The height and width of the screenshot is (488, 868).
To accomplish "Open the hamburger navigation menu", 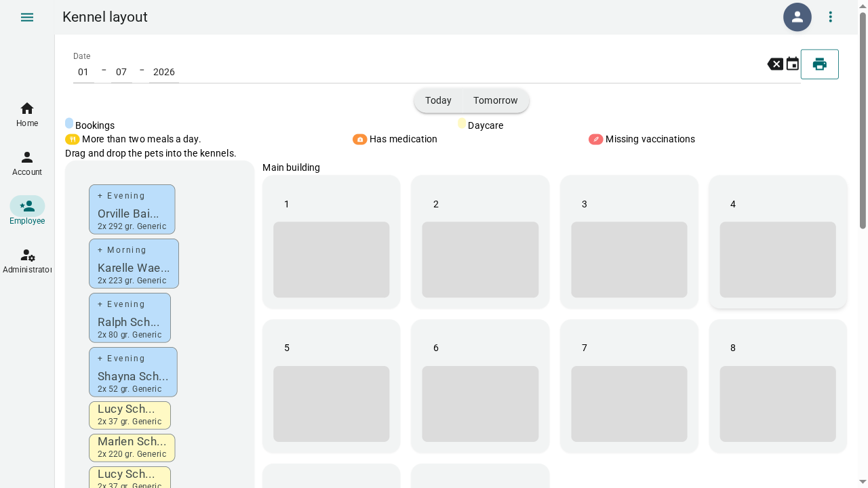I will pos(27,17).
